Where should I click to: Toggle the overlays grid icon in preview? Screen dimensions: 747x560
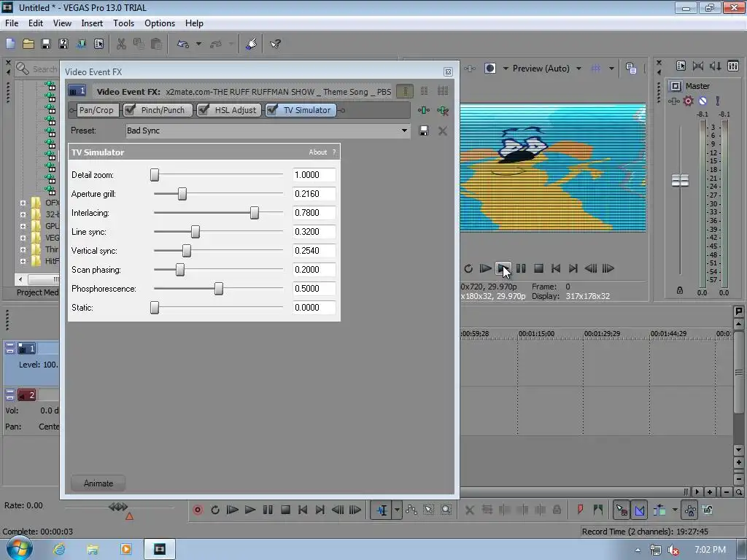(596, 68)
